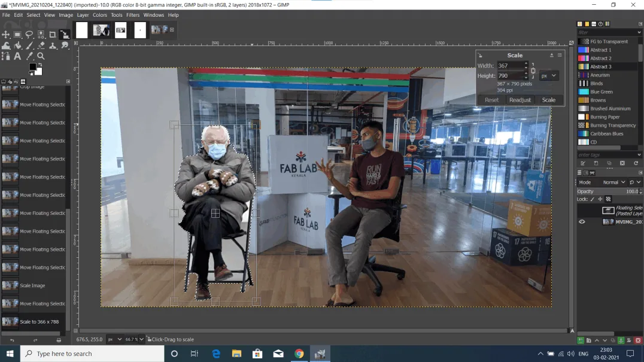This screenshot has height=362, width=644.
Task: Click the background color white swatch
Action: pyautogui.click(x=39, y=72)
